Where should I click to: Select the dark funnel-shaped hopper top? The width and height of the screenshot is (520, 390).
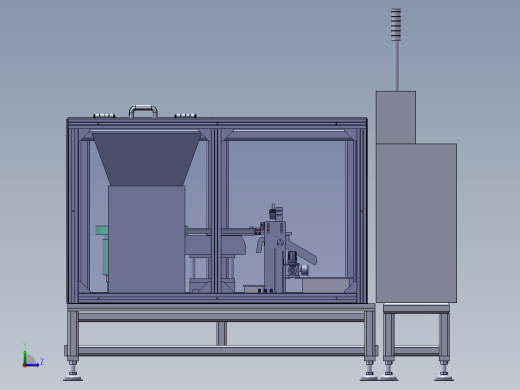tap(146, 159)
